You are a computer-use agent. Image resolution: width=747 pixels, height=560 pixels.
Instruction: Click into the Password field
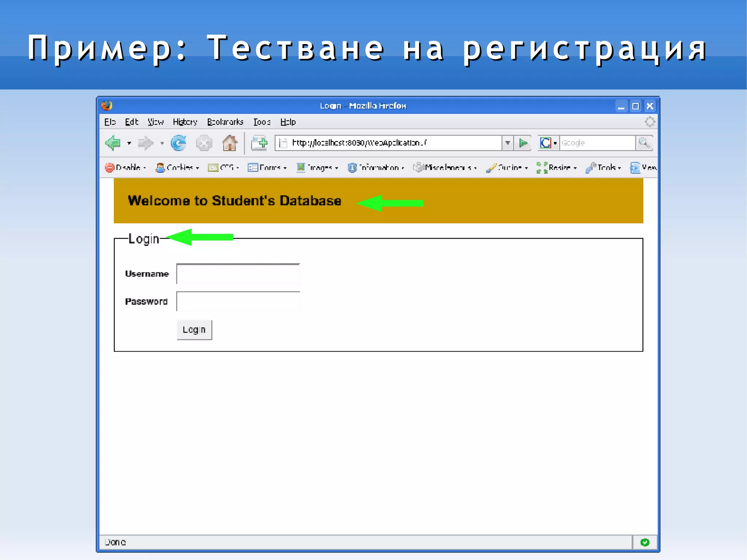238,301
